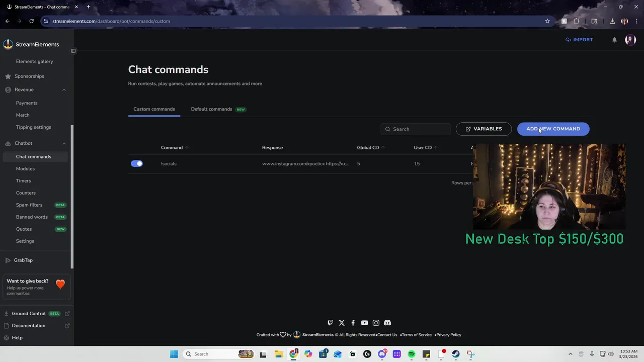Open Banned words in sidebar
The height and width of the screenshot is (362, 644).
pos(32,217)
